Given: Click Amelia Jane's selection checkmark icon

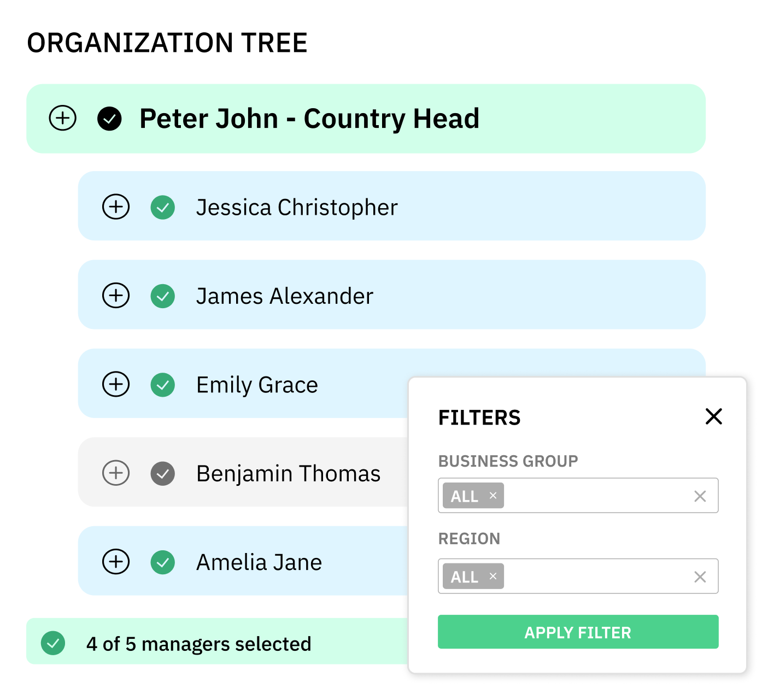Looking at the screenshot, I should point(162,562).
